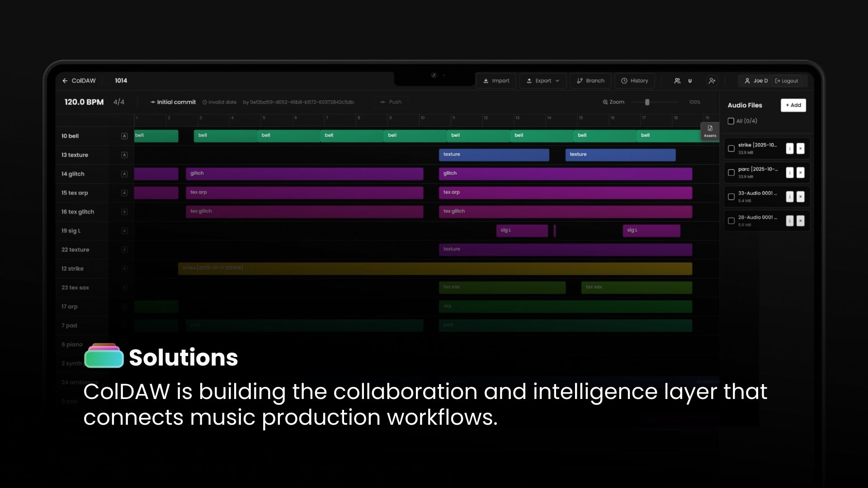Select the glitch clip starting at bar 11
868x488 pixels.
[566, 174]
